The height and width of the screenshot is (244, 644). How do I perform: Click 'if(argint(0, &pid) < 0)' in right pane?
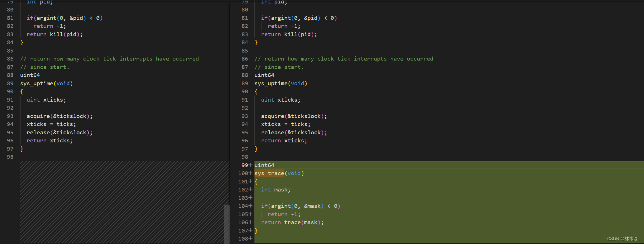299,18
